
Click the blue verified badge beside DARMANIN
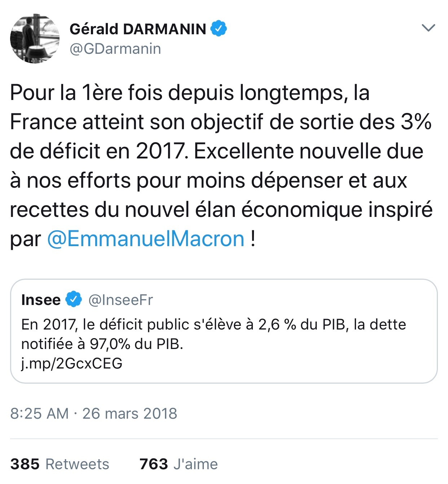(218, 29)
